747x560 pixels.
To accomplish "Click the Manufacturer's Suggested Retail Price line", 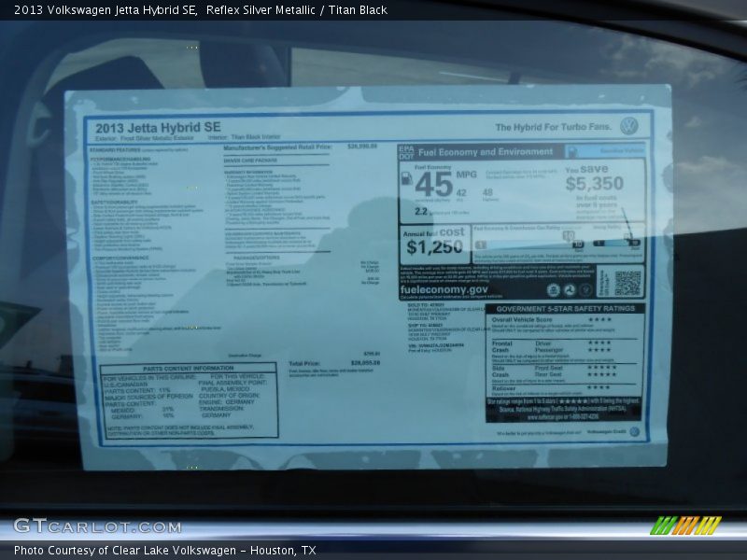I will click(x=300, y=147).
